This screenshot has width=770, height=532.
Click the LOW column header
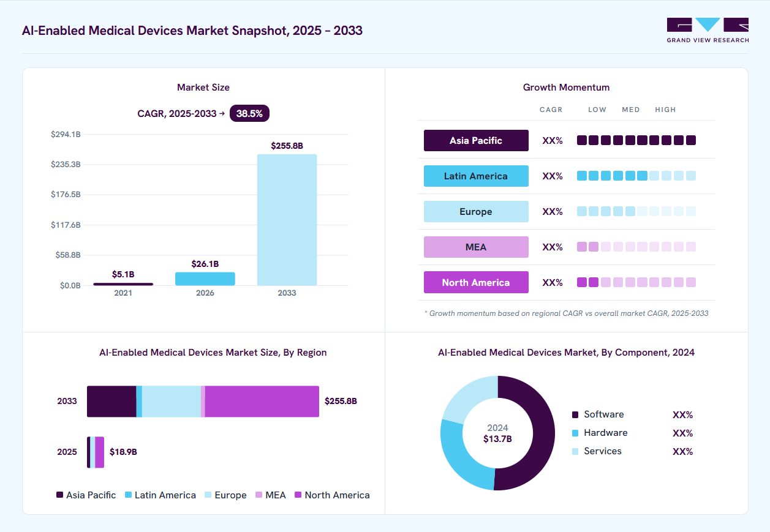597,110
